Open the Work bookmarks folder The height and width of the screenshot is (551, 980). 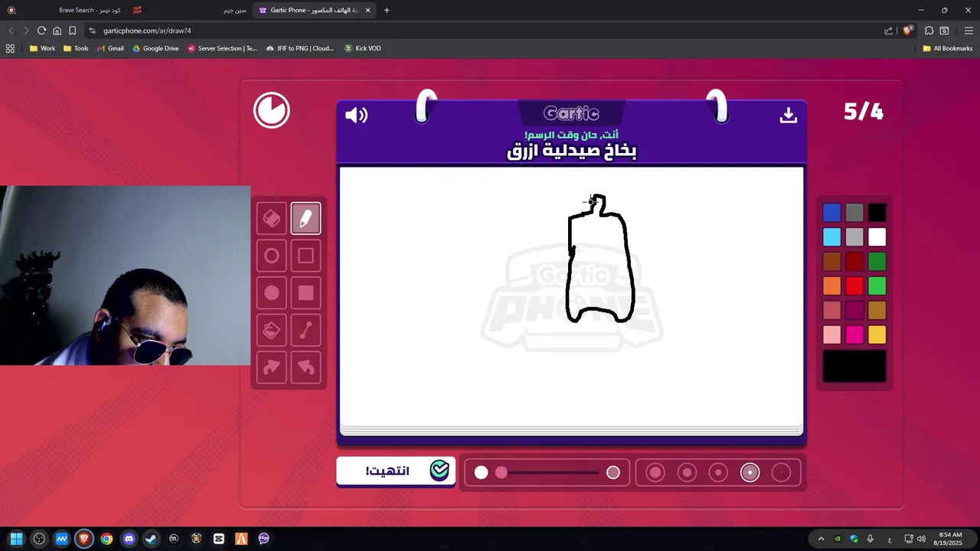click(42, 48)
